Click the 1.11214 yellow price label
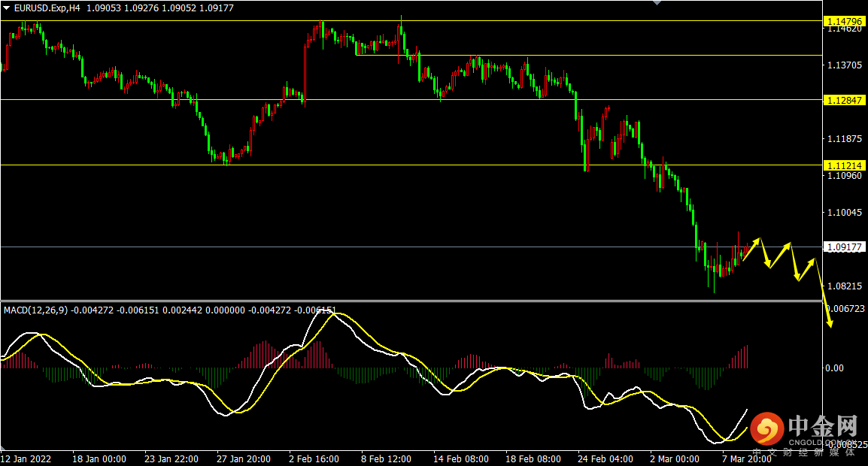The width and height of the screenshot is (868, 466). click(845, 165)
